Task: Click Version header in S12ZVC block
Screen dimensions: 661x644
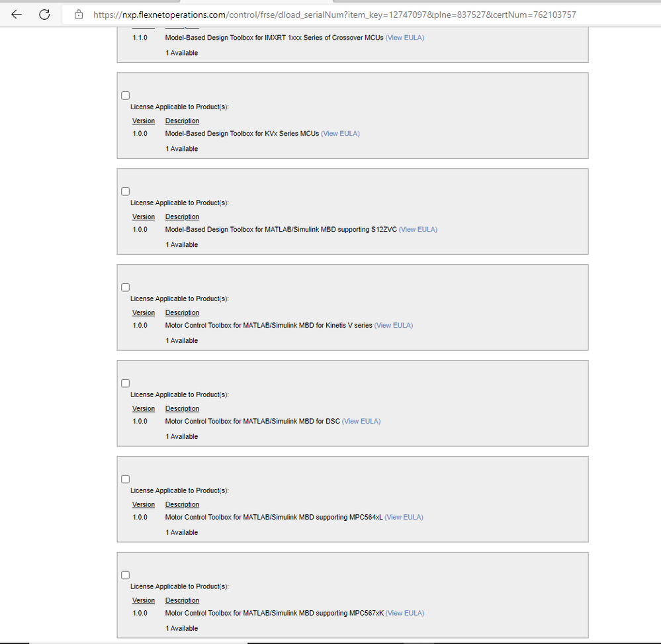Action: point(144,217)
